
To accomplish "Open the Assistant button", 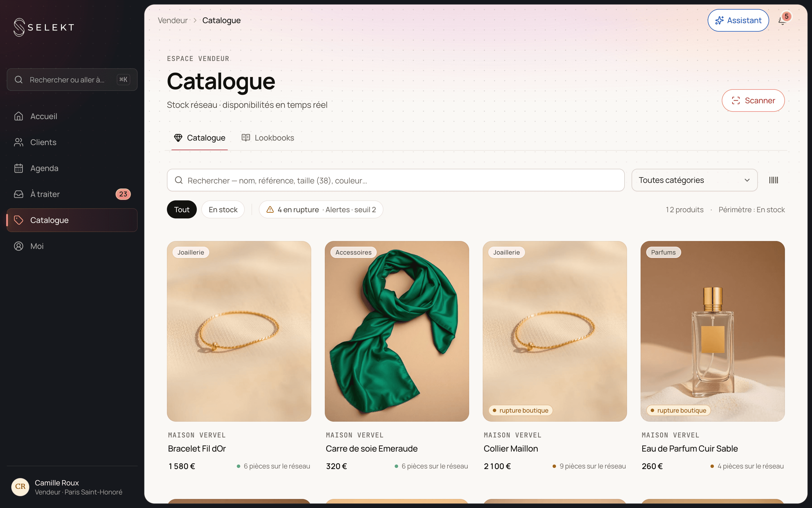I will (738, 21).
